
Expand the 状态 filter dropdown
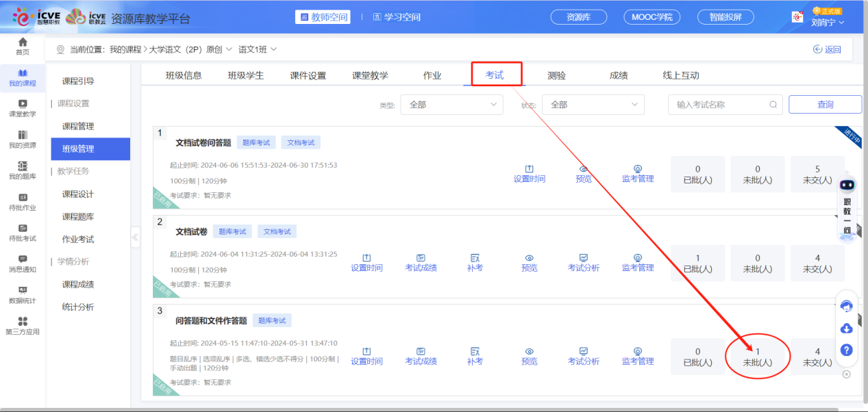pyautogui.click(x=593, y=104)
